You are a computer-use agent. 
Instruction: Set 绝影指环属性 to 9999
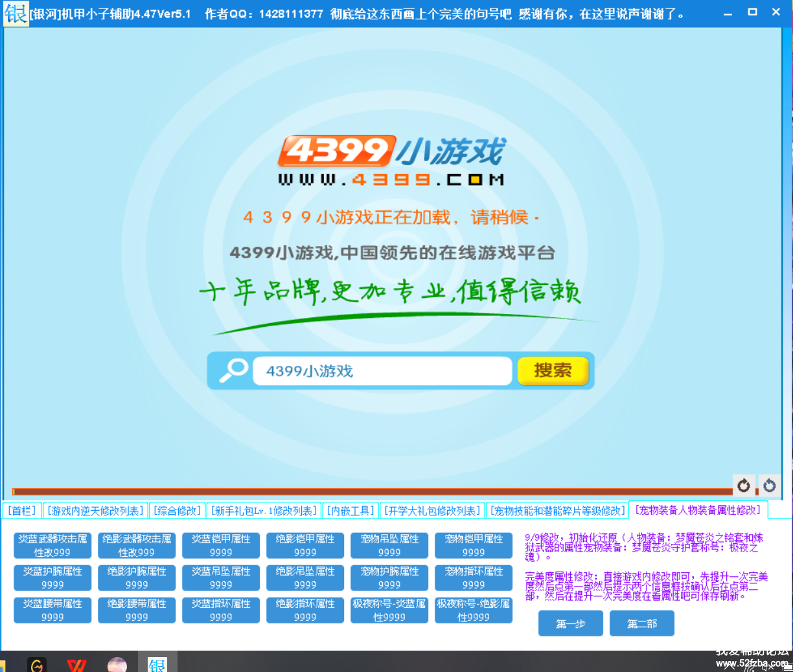pos(305,610)
